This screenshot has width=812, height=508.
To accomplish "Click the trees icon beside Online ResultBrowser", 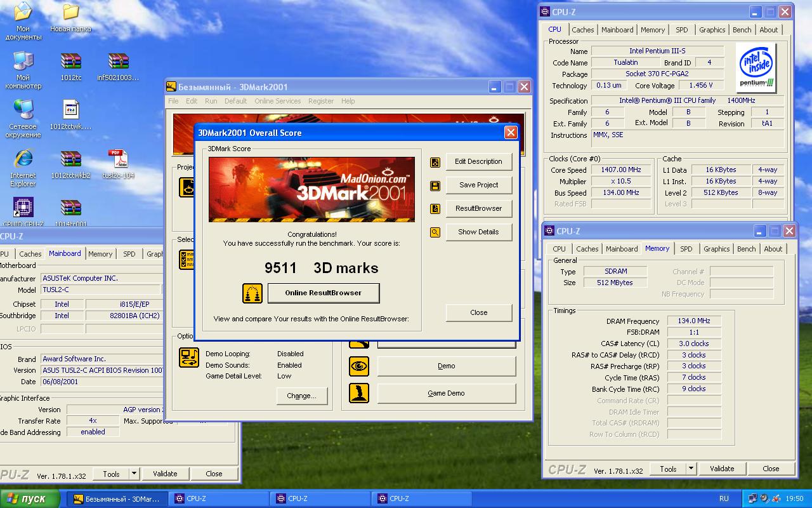I will [252, 293].
